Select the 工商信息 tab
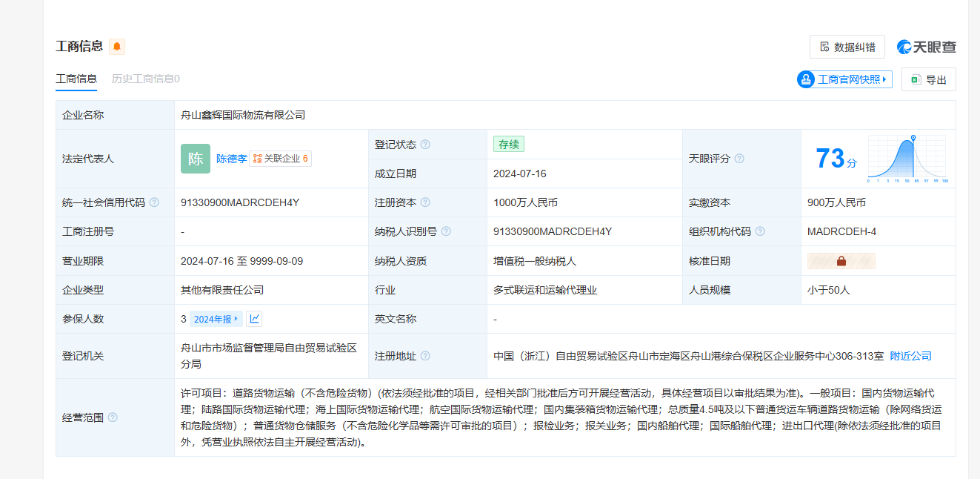 coord(76,79)
